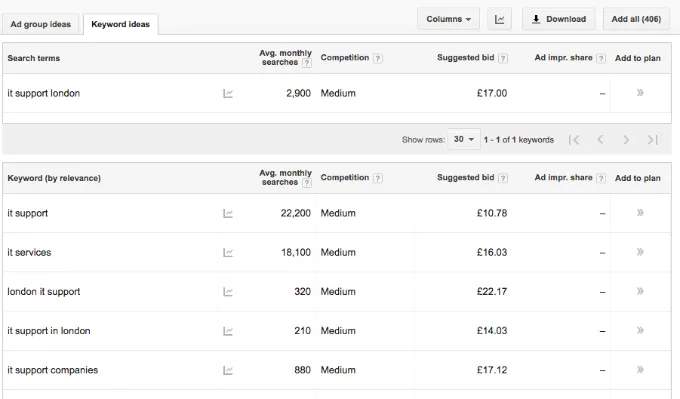Image resolution: width=680 pixels, height=399 pixels.
Task: Click the 18,100 monthly searches value
Action: tap(296, 252)
